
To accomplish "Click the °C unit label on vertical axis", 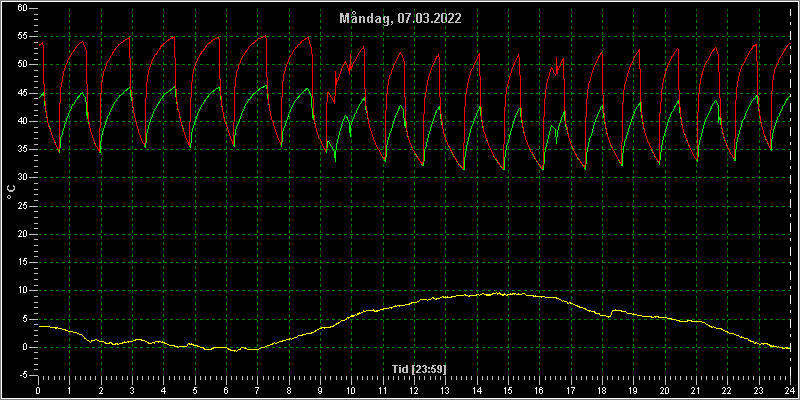I will click(x=11, y=192).
